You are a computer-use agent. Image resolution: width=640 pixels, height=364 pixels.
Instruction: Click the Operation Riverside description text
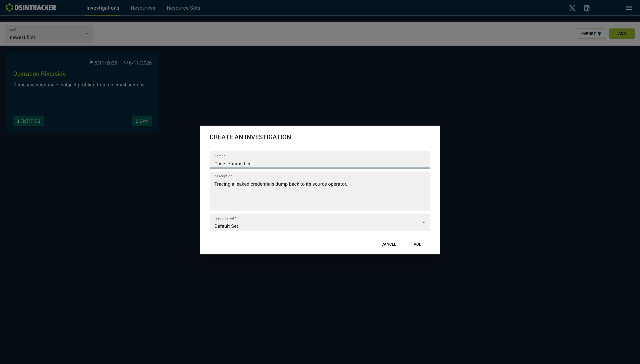pos(79,85)
